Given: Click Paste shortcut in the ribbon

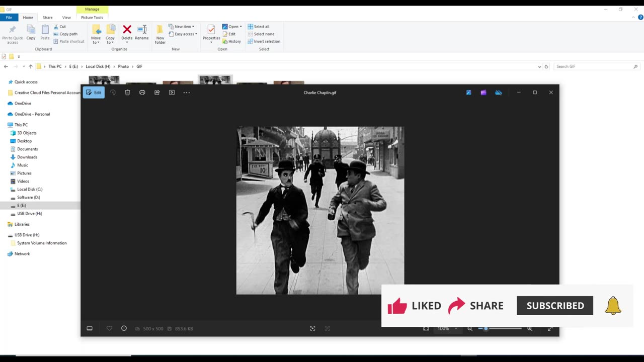Looking at the screenshot, I should (69, 41).
